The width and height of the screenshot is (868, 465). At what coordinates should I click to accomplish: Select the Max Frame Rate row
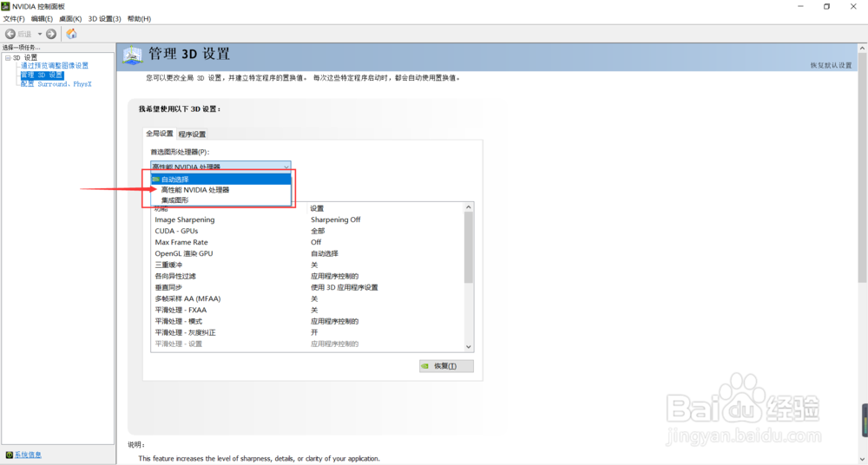coord(308,242)
